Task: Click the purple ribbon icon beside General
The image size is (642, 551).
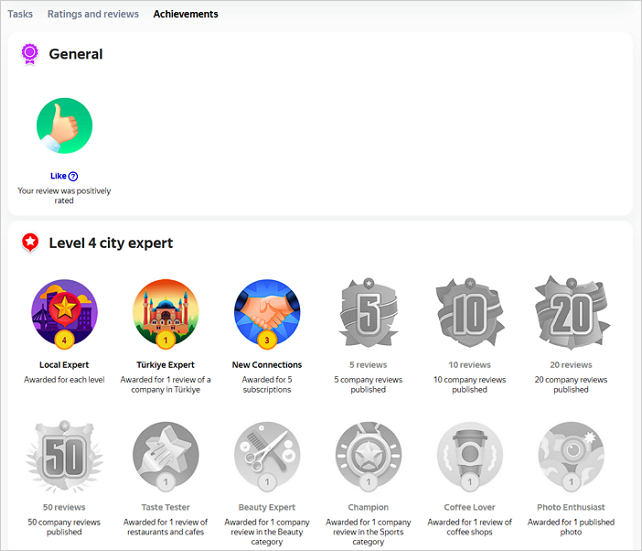Action: click(30, 54)
